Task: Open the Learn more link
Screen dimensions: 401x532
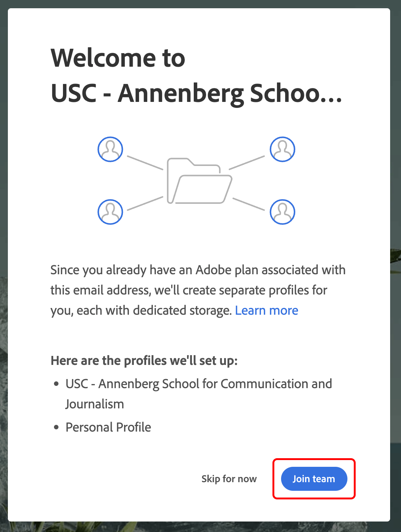Action: (267, 310)
